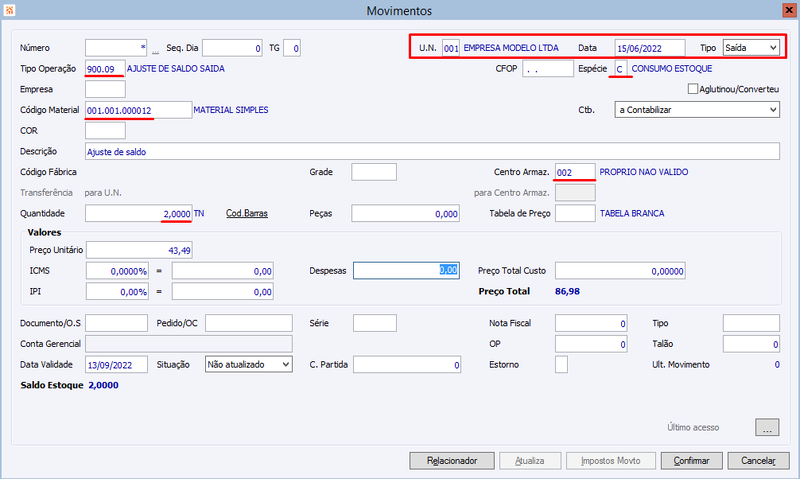Click the Saldo Estoque value 2,0000
Screen dimensions: 800x479
(104, 385)
